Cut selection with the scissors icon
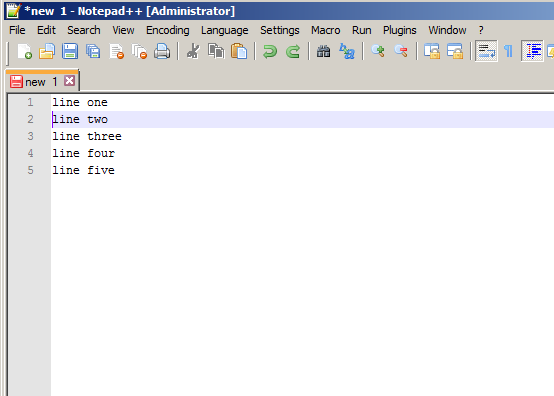Image resolution: width=554 pixels, height=396 pixels. tap(193, 52)
